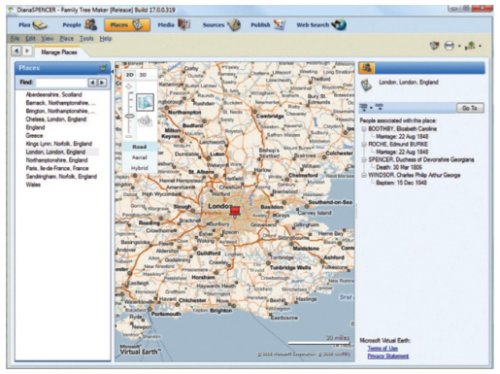Click the back navigation arrow
The height and width of the screenshot is (374, 500).
click(16, 51)
